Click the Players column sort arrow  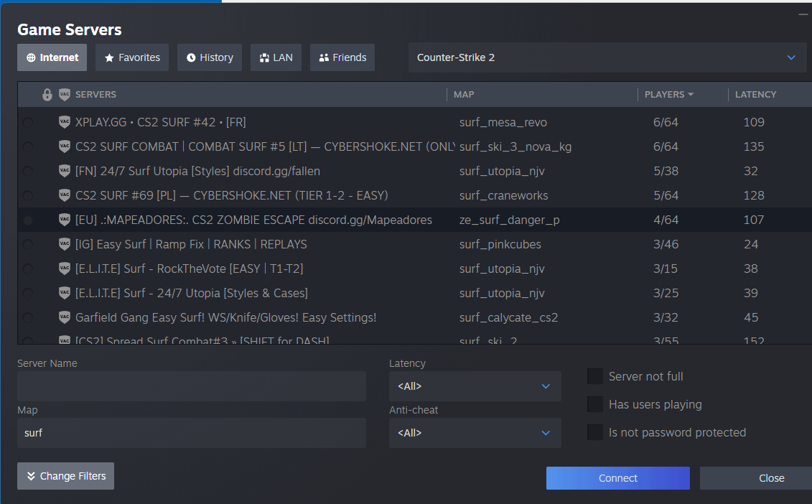(691, 94)
